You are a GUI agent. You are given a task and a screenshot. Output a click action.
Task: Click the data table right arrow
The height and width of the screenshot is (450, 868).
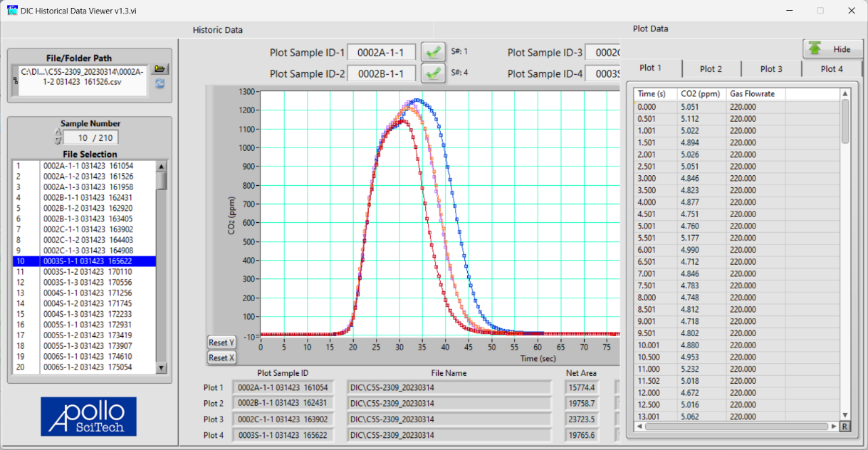[x=835, y=426]
